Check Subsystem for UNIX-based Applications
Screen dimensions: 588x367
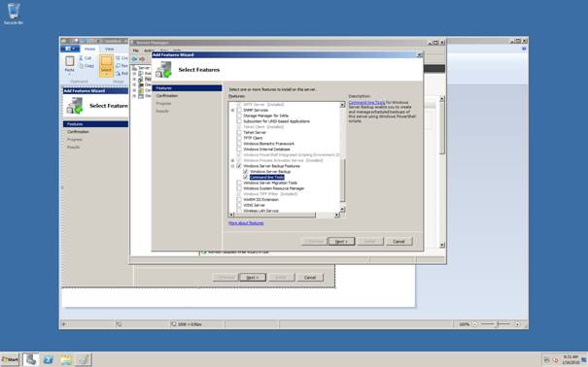239,121
